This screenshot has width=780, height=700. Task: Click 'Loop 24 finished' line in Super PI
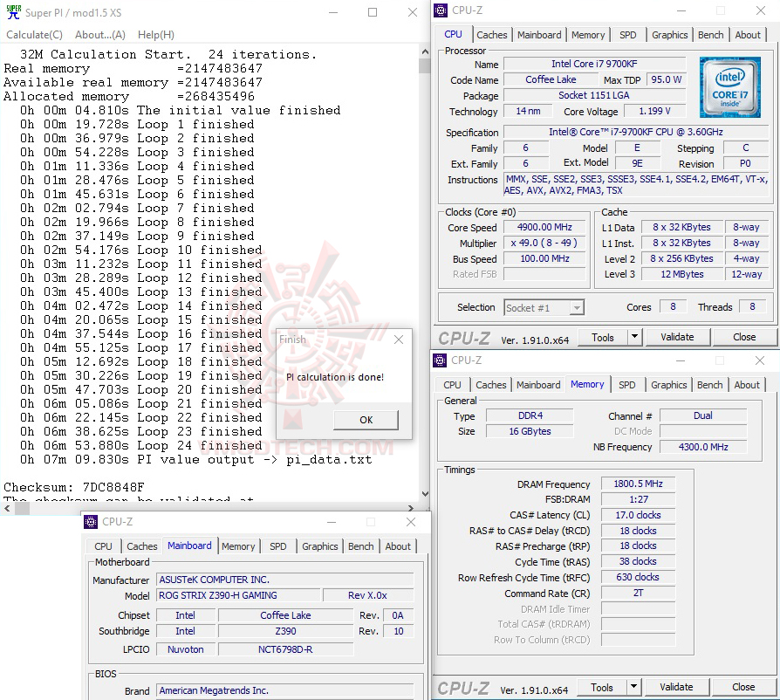(140, 445)
